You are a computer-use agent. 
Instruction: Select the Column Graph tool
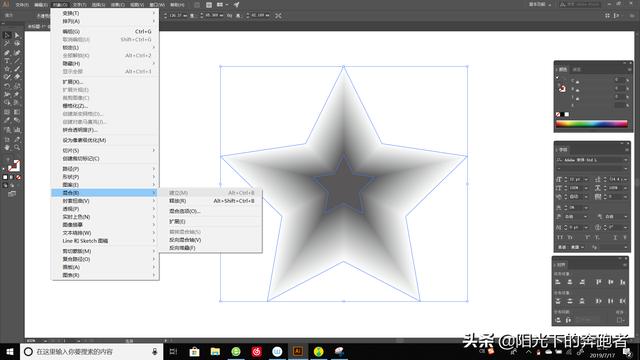click(x=17, y=130)
